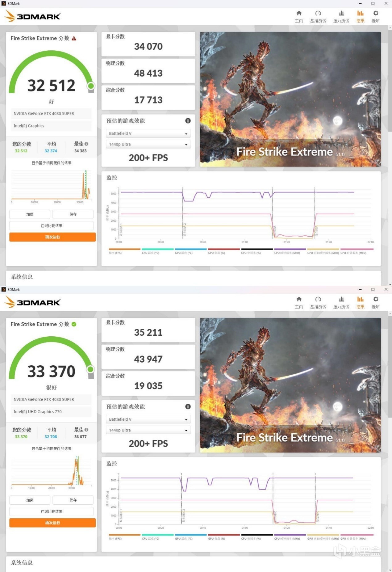
Task: Open Benchmarks gauge icon in top window
Action: click(318, 13)
